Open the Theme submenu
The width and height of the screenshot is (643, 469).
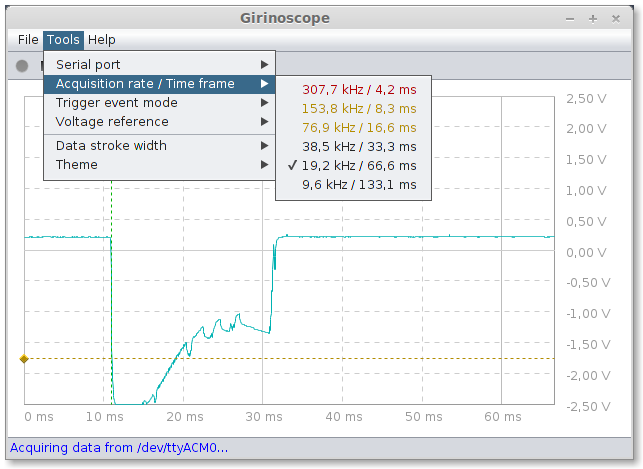point(160,164)
